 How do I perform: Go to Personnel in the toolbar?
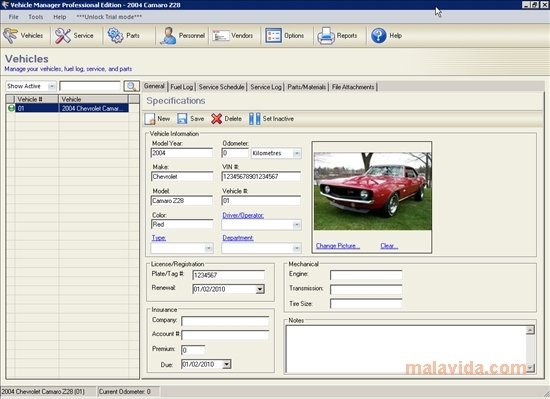tap(182, 36)
